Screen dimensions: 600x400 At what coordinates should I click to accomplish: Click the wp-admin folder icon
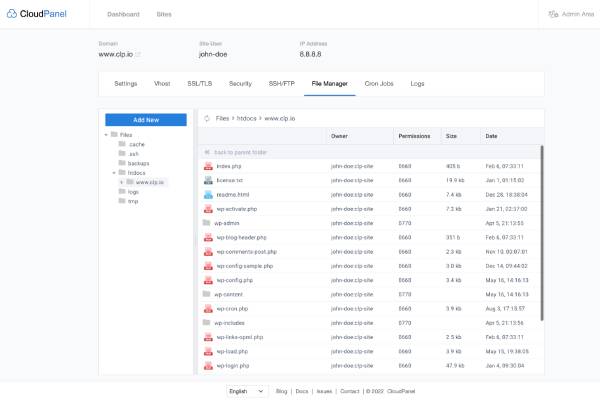click(208, 223)
